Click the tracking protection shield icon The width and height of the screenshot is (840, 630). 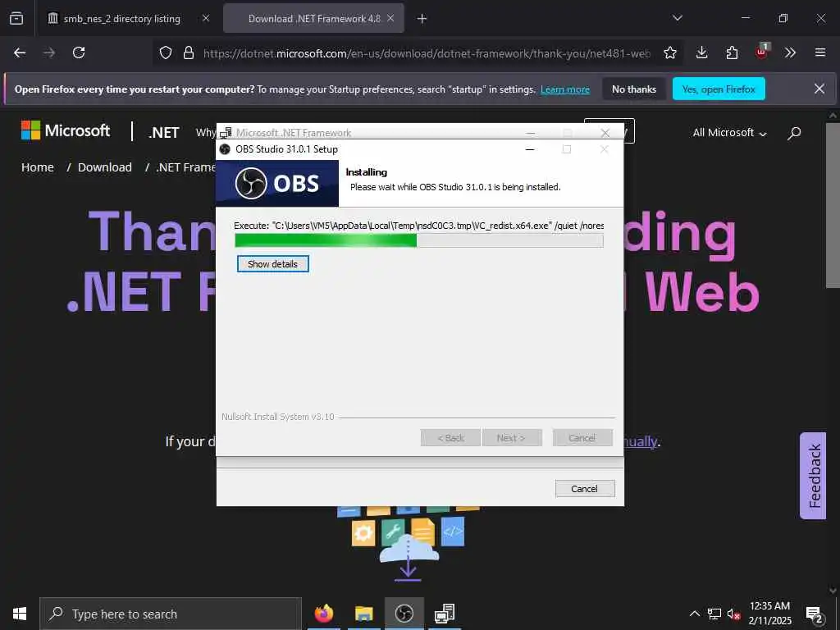166,52
